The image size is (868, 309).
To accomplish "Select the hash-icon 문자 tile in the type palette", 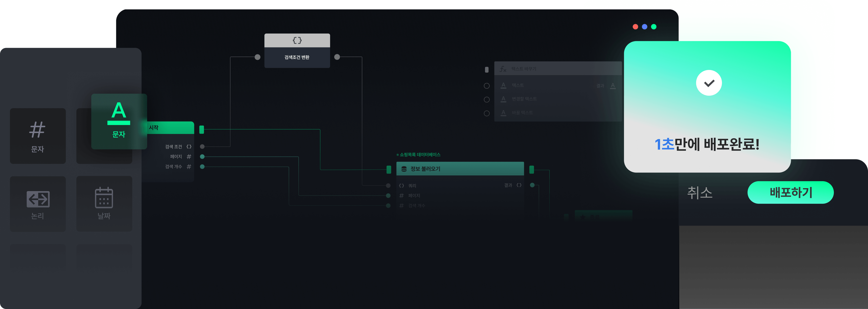I will tap(38, 136).
